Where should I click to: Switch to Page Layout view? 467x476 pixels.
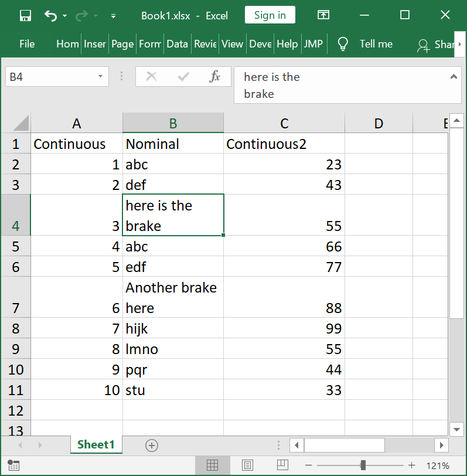click(x=247, y=465)
